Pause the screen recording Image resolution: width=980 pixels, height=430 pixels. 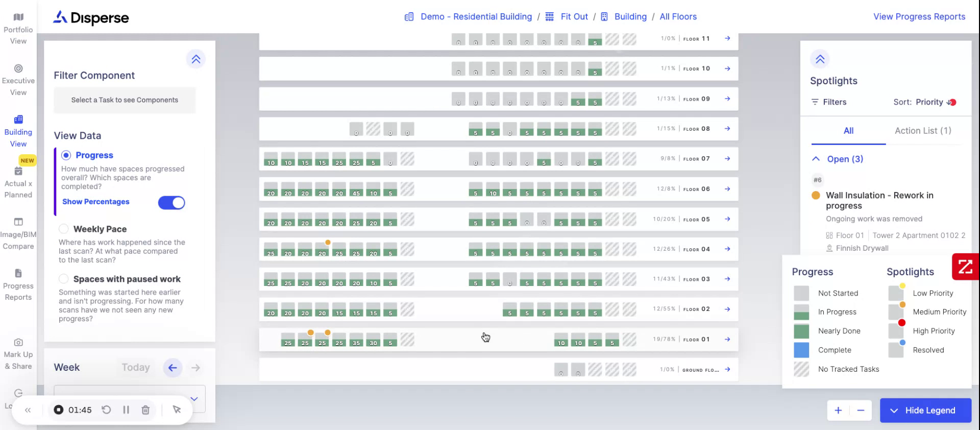coord(126,410)
